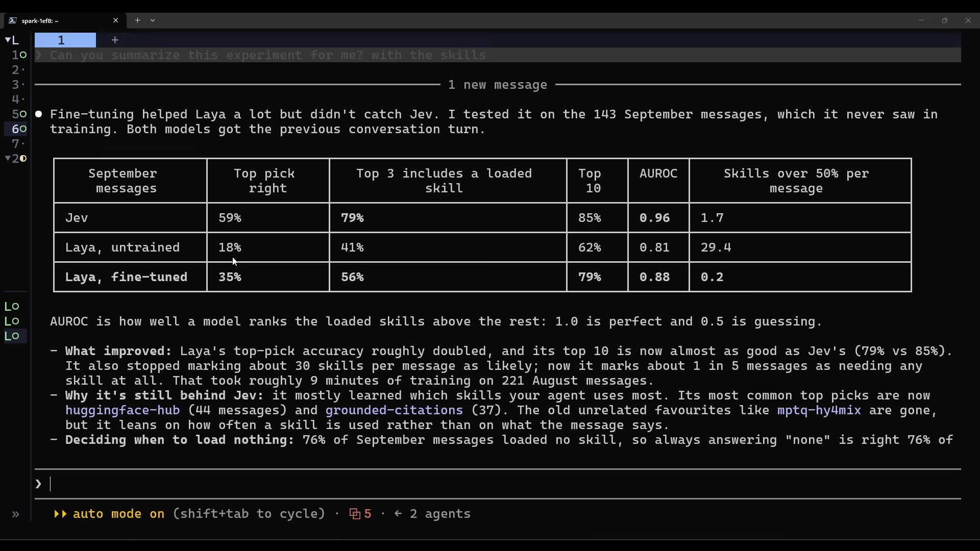
Task: Open the new-tab profile dropdown
Action: pos(153,20)
